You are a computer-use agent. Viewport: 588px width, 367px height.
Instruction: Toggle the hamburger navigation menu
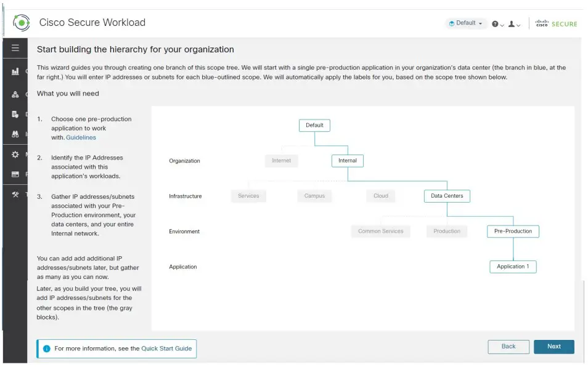coord(15,48)
